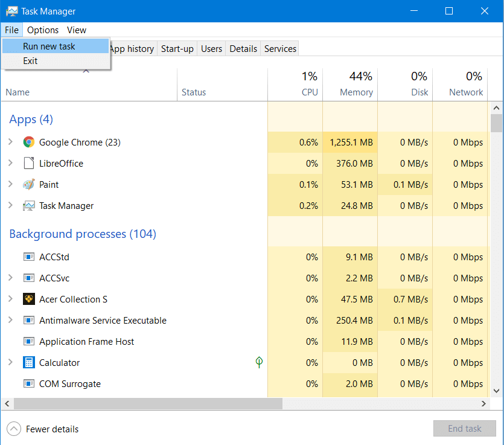
Task: Click the Google Chrome process icon
Action: [28, 142]
